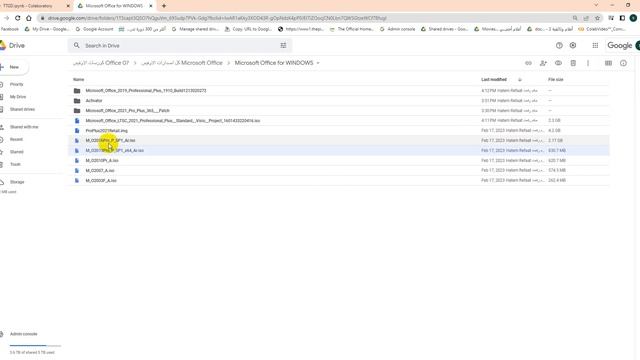This screenshot has height=360, width=640.
Task: Select the ProPlus2021Retail.img file
Action: [x=339, y=131]
